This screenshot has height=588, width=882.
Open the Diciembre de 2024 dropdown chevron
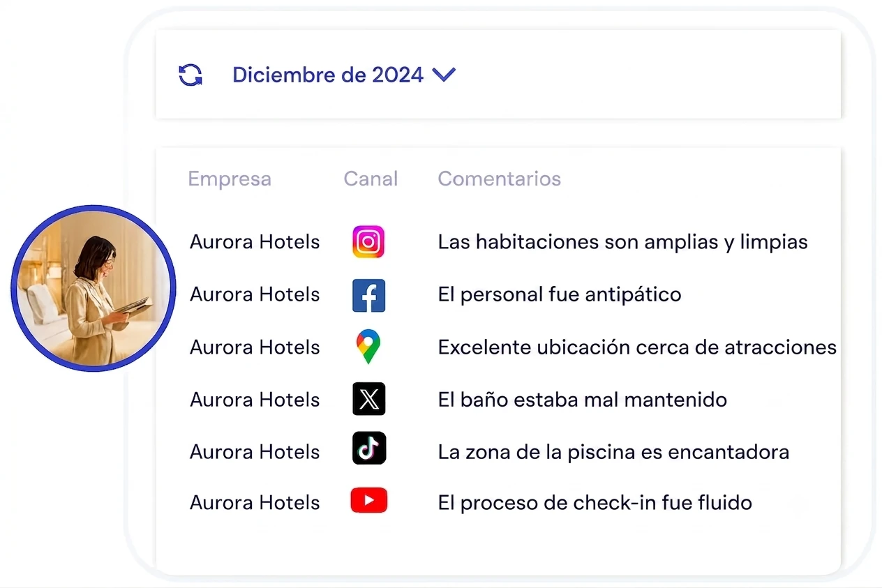point(444,74)
